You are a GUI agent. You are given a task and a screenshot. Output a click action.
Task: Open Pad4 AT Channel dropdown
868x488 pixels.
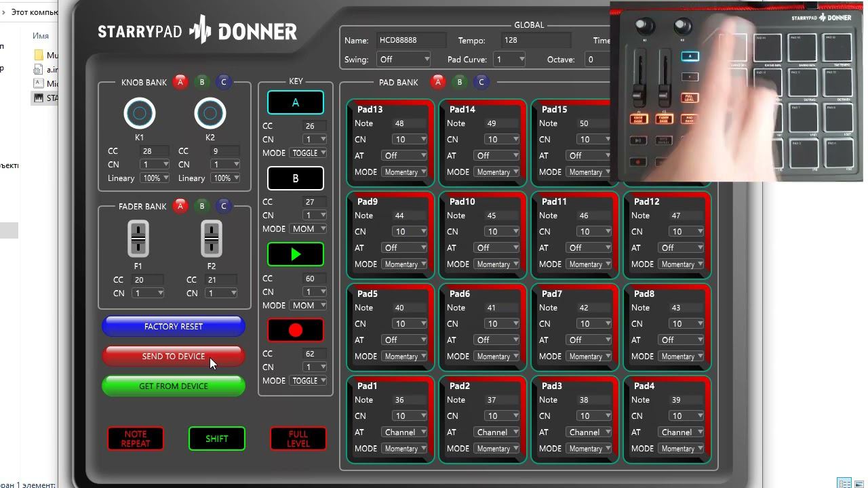[681, 432]
